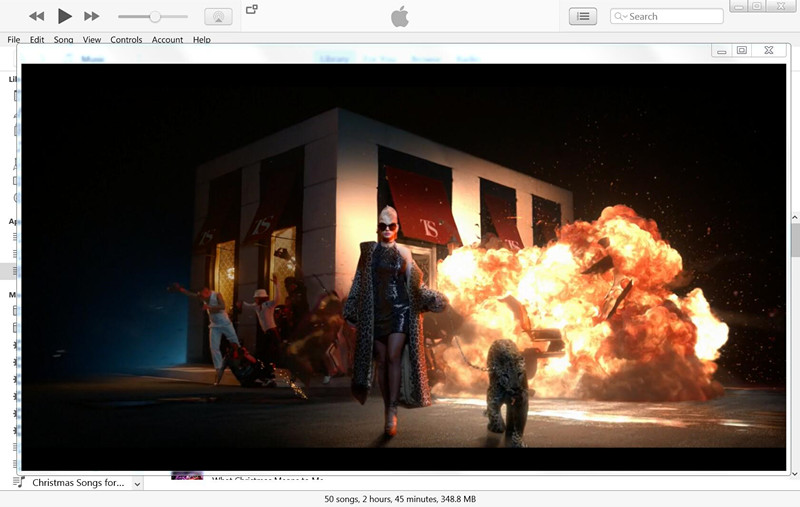Close the main iTunes window
The height and width of the screenshot is (507, 800).
(781, 6)
